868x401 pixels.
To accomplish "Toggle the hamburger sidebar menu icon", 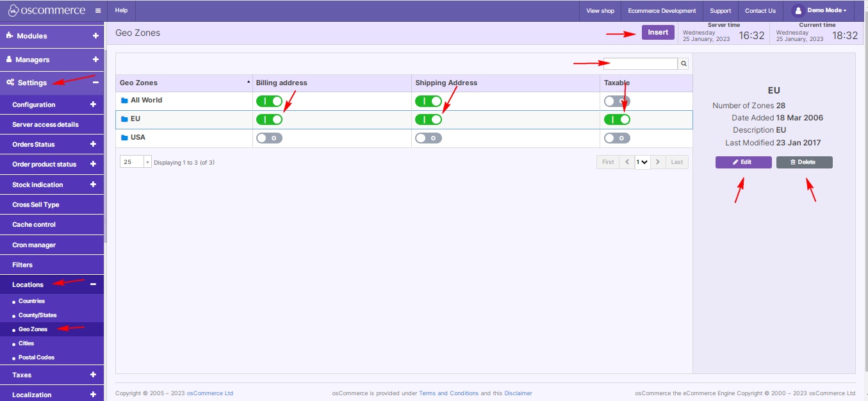I will pos(97,11).
